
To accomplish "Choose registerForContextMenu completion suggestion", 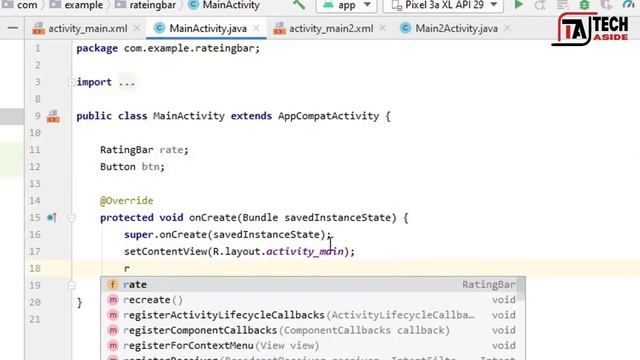I will click(x=310, y=346).
